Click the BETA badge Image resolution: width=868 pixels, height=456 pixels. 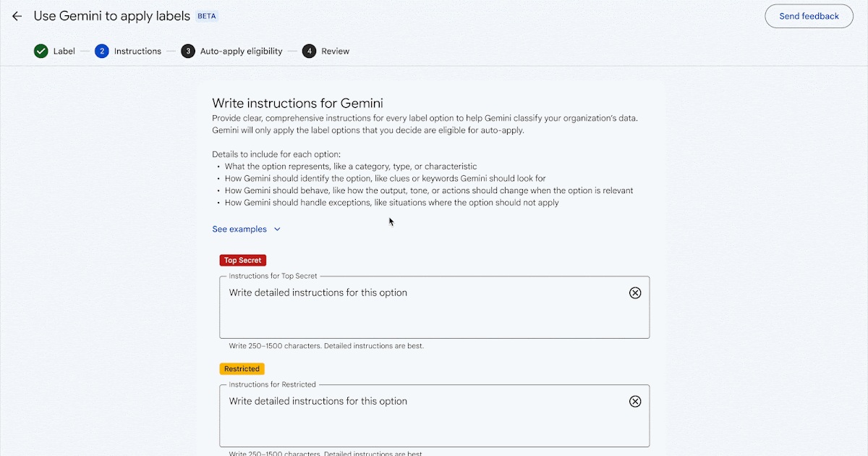(207, 16)
